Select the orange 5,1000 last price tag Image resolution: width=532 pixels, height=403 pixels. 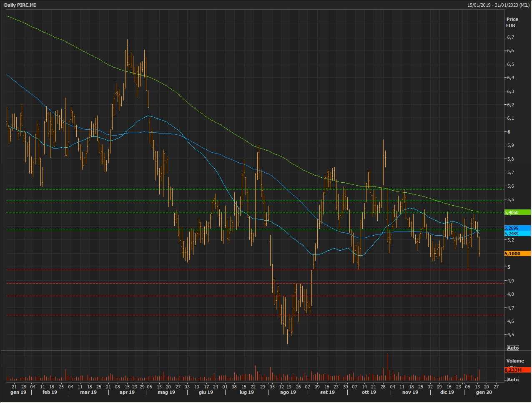(517, 254)
